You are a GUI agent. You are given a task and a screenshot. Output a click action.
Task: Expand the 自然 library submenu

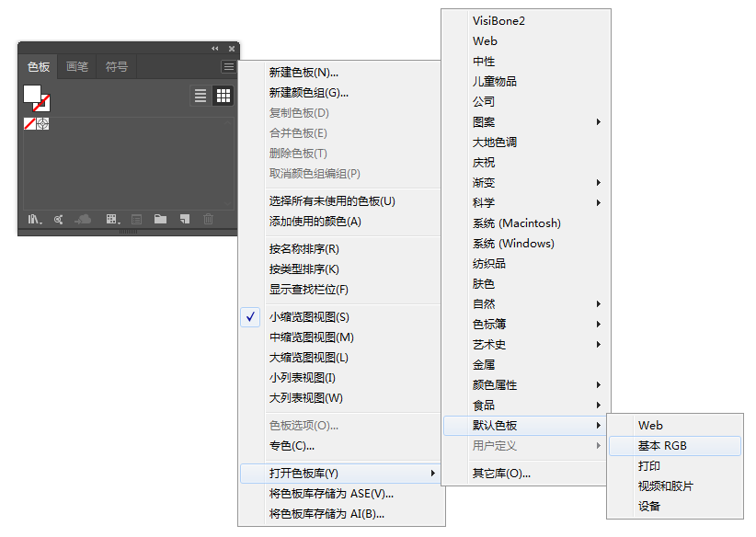coord(525,304)
